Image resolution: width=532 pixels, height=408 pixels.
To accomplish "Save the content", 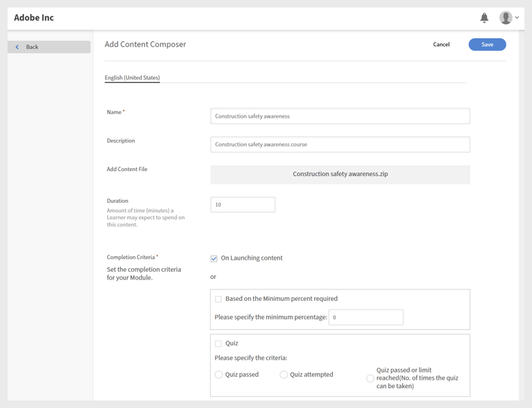I will tap(487, 45).
